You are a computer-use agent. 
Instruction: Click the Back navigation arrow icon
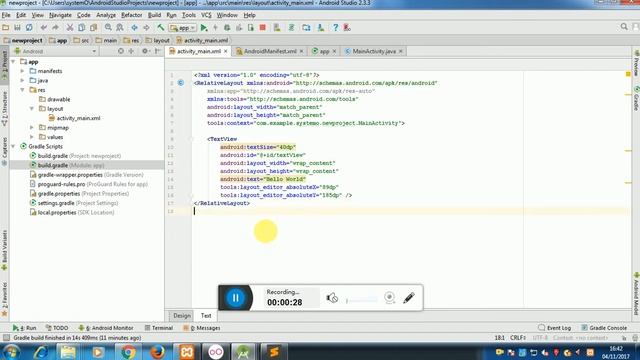[x=134, y=27]
